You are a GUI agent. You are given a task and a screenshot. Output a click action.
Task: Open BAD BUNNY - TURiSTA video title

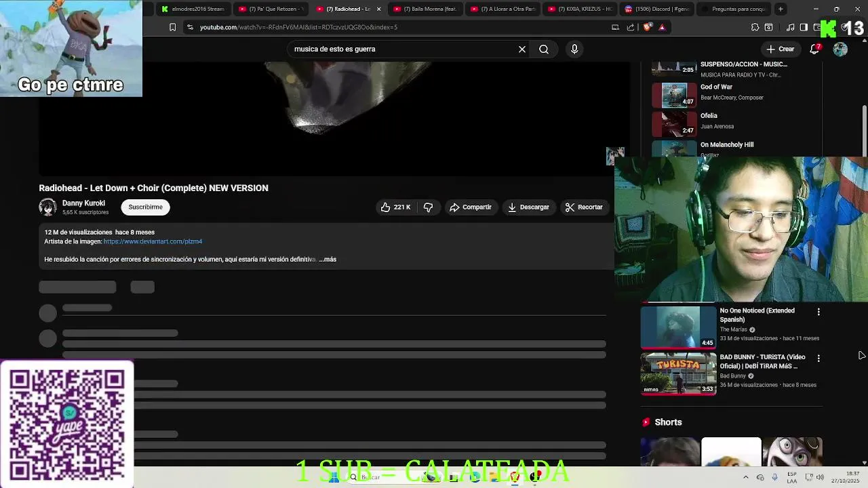(762, 361)
